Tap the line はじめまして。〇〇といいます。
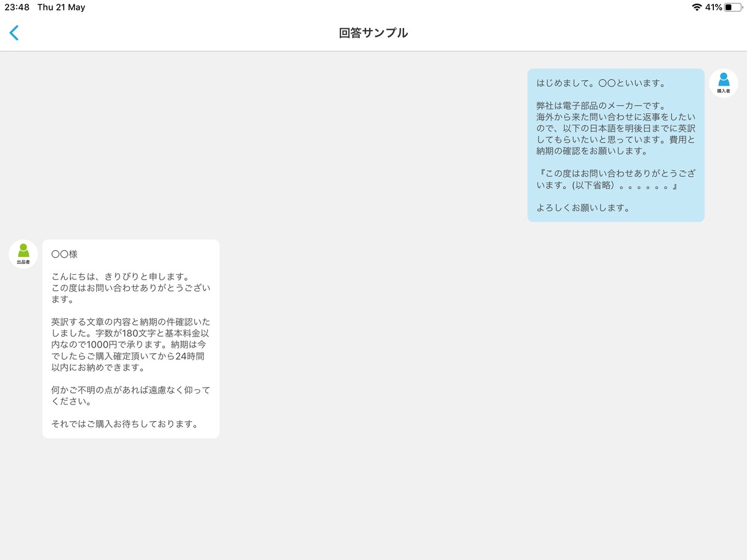The width and height of the screenshot is (747, 560). coord(601,83)
